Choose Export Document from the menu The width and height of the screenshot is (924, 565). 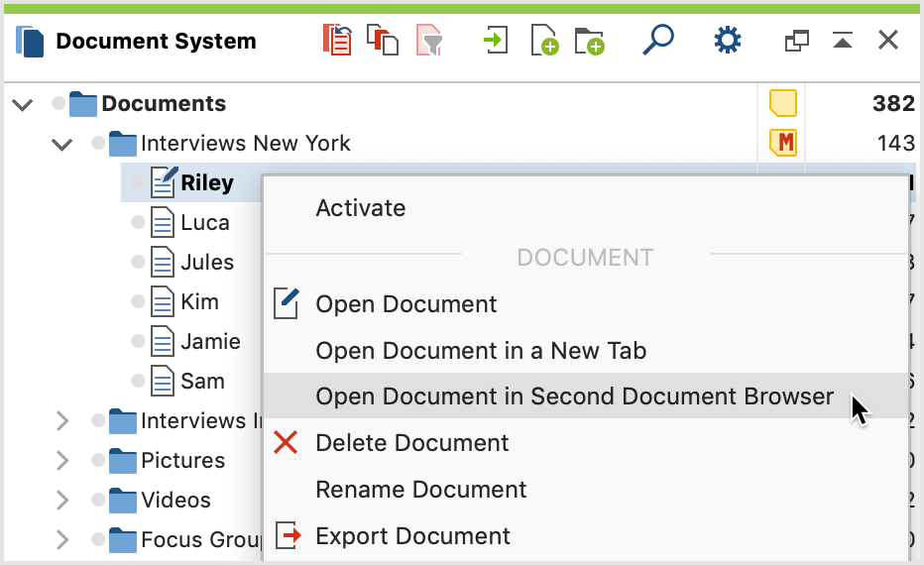click(585, 535)
